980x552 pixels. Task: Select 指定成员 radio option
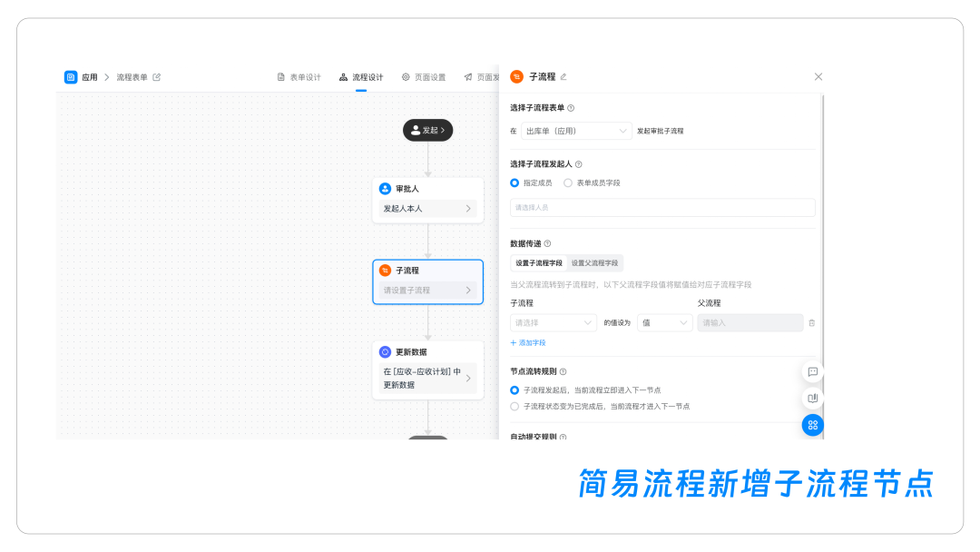(514, 183)
